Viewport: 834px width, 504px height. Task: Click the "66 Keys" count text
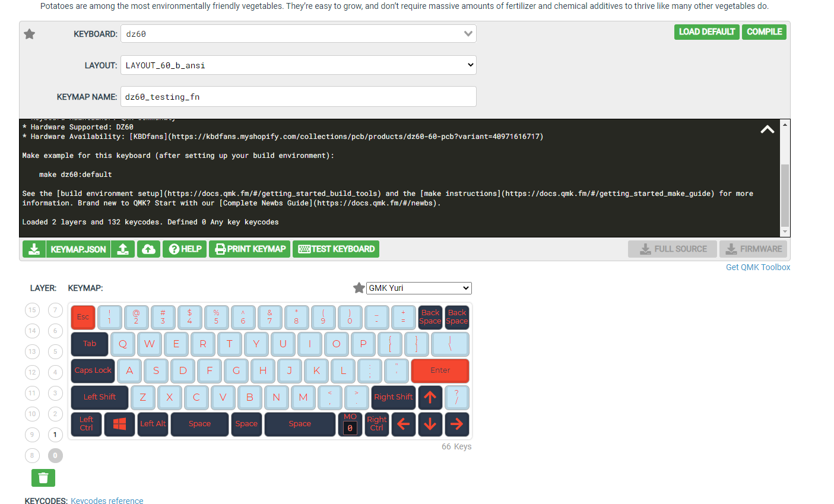click(456, 446)
